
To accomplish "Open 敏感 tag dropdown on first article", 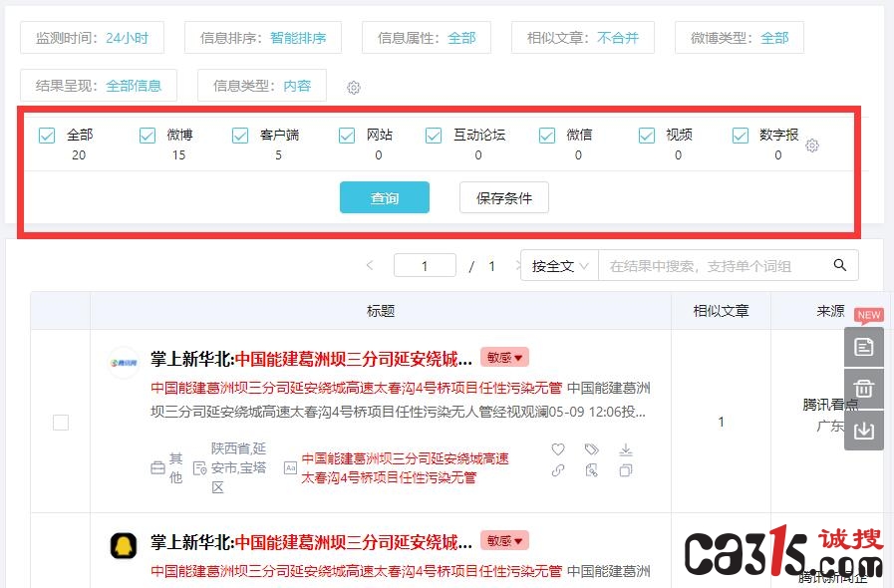I will tap(504, 358).
